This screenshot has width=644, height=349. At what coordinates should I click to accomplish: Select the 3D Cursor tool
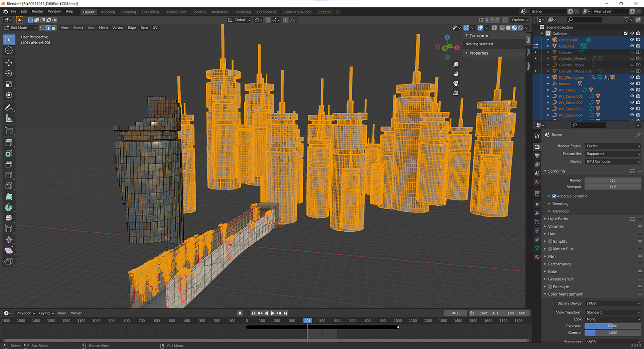click(9, 51)
